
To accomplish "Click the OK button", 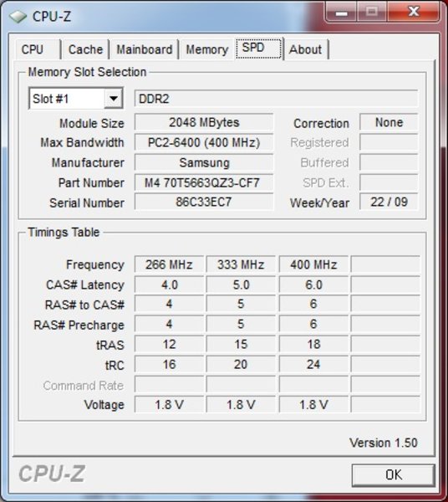I will [x=394, y=474].
